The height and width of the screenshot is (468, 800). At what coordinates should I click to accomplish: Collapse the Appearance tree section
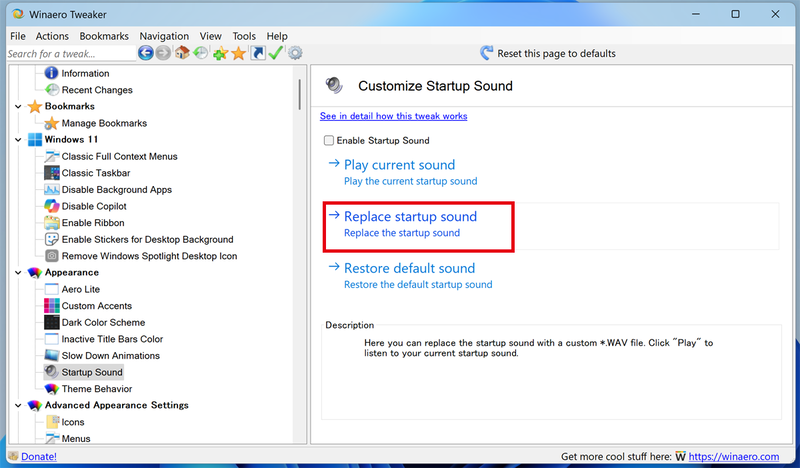tap(18, 273)
